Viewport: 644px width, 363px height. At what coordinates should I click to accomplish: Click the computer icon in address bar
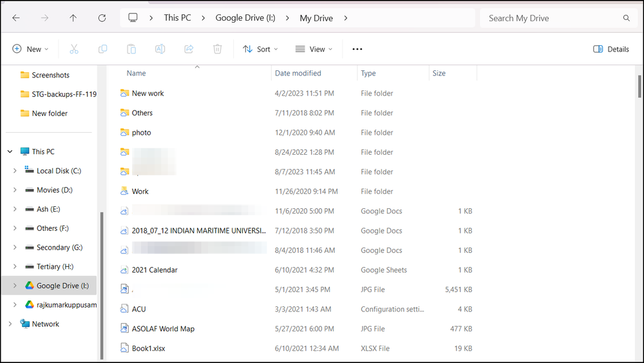pos(133,17)
